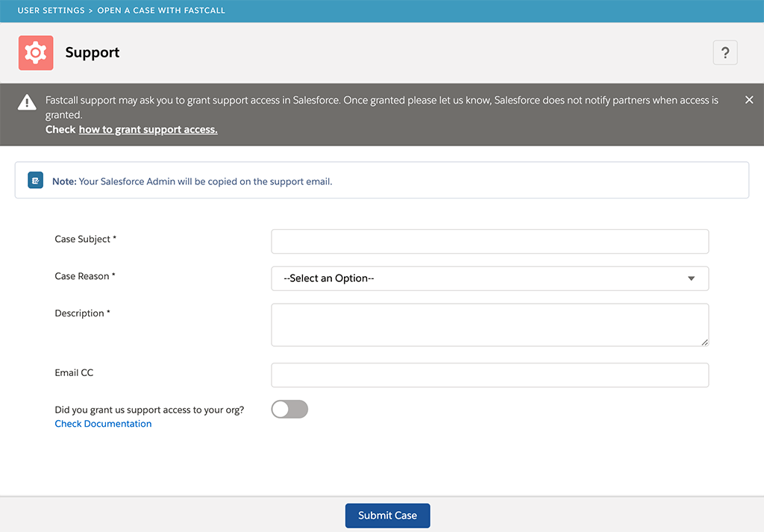Click the dropdown arrow on Case Reason
The width and height of the screenshot is (764, 532).
[x=692, y=278]
